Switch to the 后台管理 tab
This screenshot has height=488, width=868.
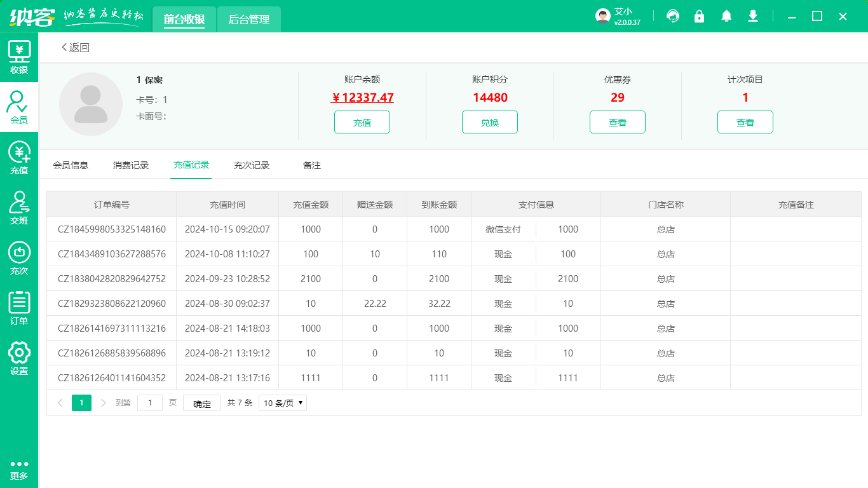(249, 20)
